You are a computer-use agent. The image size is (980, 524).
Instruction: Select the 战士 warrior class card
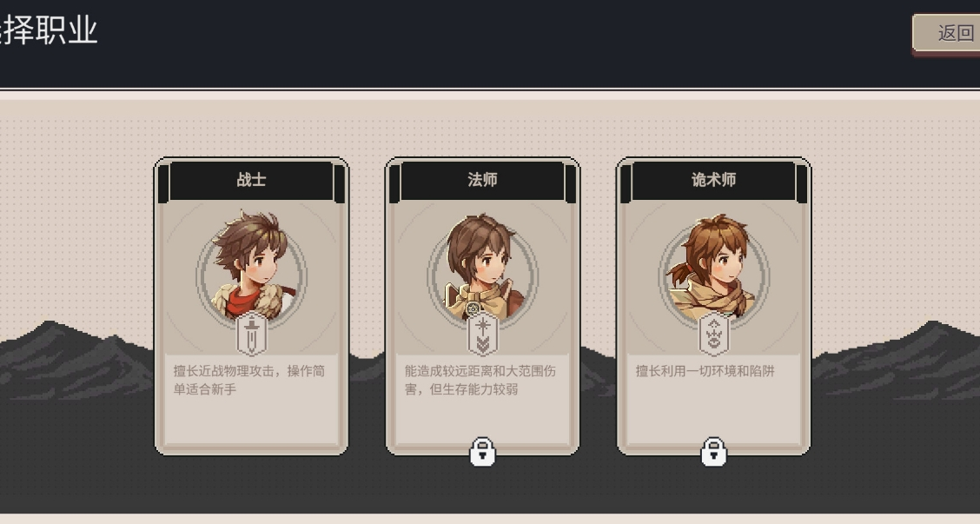(x=251, y=306)
